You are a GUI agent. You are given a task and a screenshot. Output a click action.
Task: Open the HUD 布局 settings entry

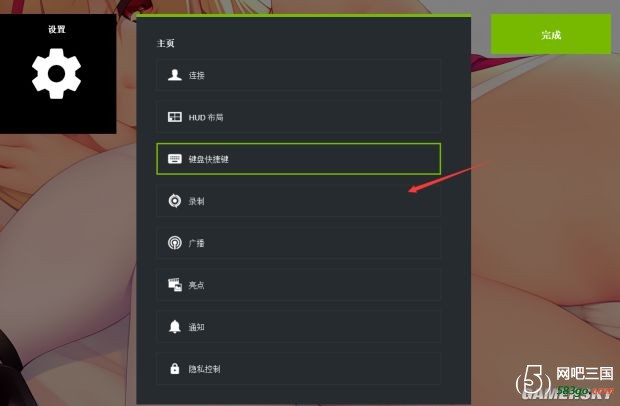[x=298, y=117]
